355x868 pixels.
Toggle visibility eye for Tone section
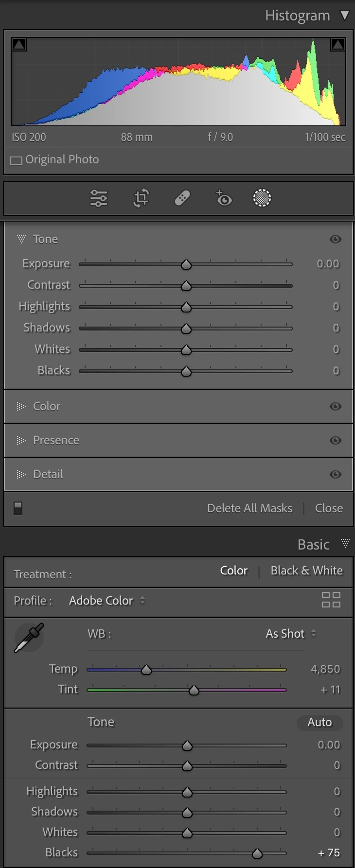coord(336,239)
